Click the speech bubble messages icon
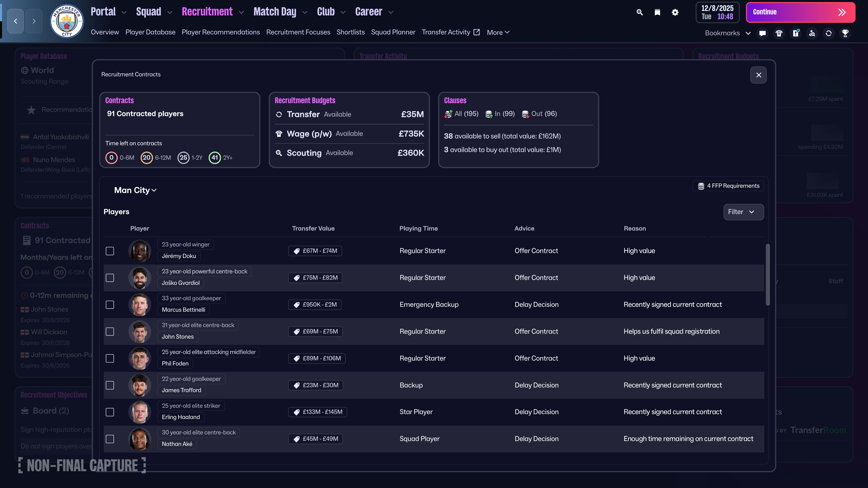868x488 pixels. [762, 33]
